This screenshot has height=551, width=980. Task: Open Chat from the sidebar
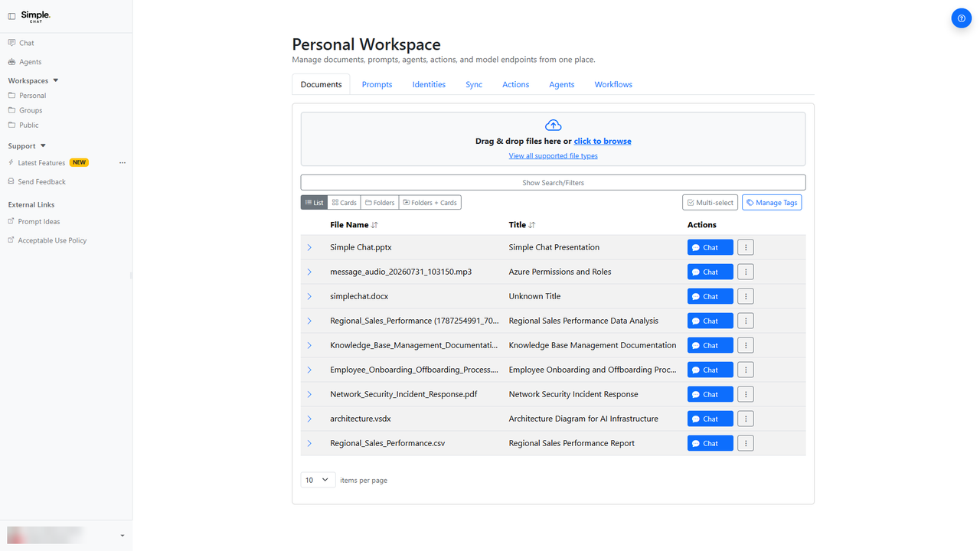coord(21,43)
